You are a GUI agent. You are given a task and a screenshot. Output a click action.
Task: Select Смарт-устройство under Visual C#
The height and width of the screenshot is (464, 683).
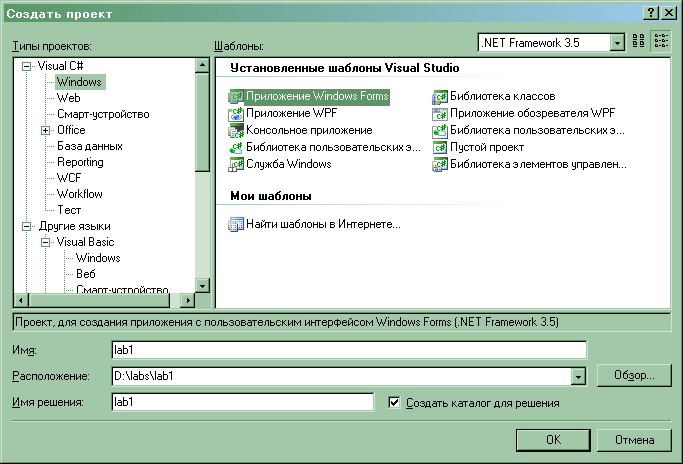point(103,114)
